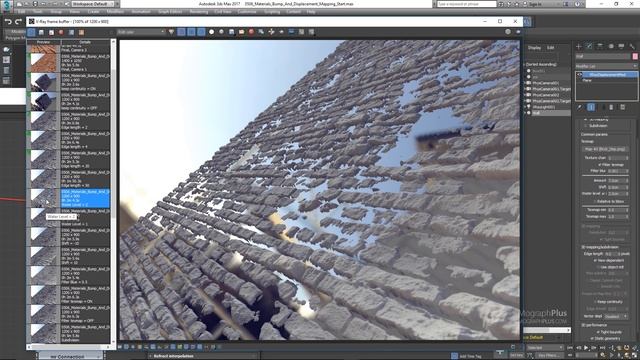This screenshot has width=640, height=360.
Task: Open the Graph Editors menu
Action: pyautogui.click(x=170, y=12)
